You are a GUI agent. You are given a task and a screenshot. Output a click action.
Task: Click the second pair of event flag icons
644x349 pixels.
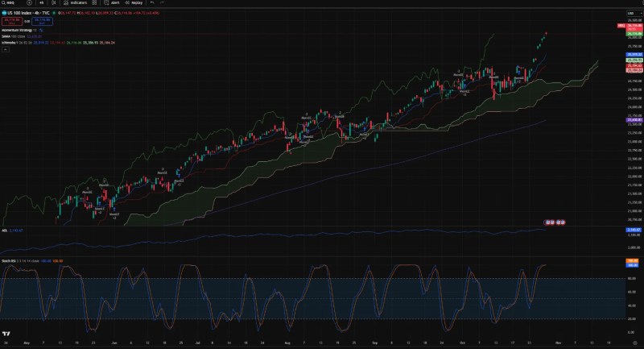[x=560, y=222]
